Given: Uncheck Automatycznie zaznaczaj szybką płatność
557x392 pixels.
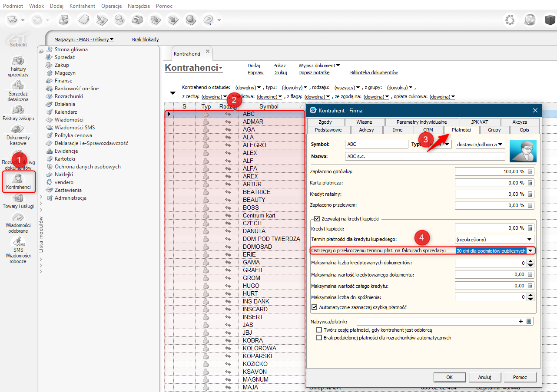Looking at the screenshot, I should (315, 307).
